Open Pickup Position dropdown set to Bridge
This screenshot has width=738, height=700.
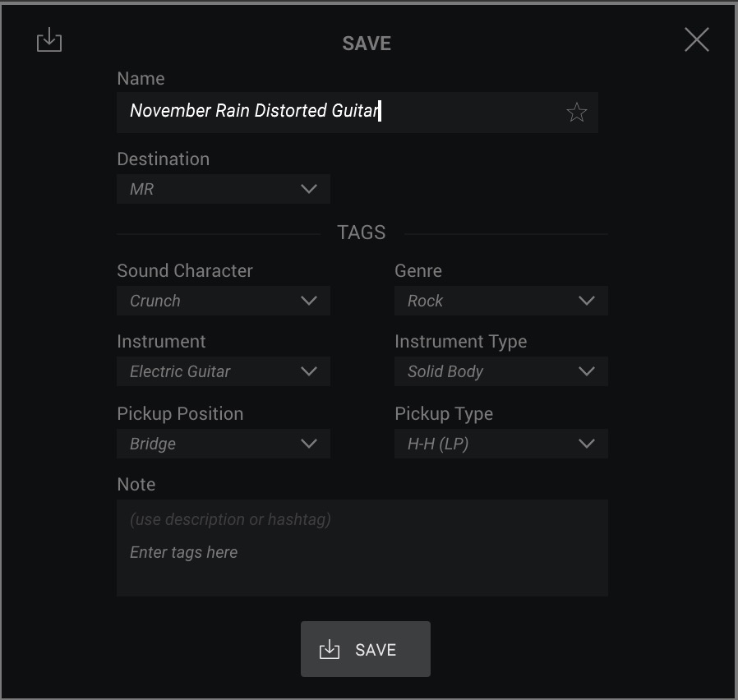coord(223,444)
